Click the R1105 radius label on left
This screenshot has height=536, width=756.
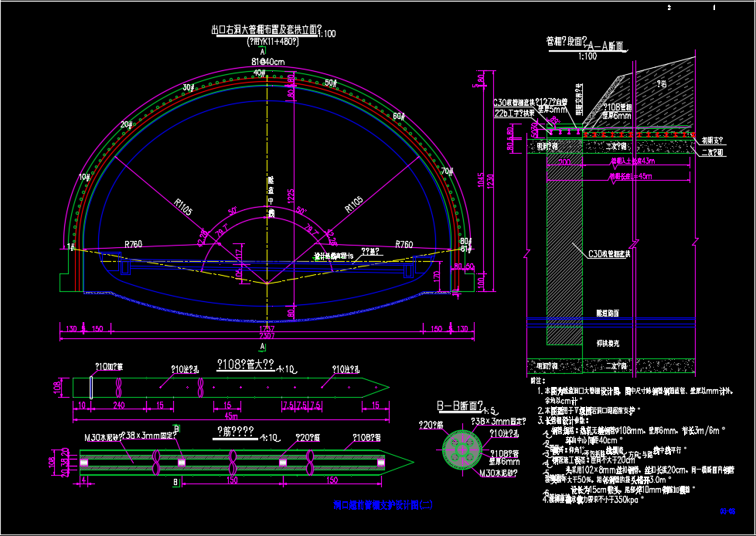point(183,205)
